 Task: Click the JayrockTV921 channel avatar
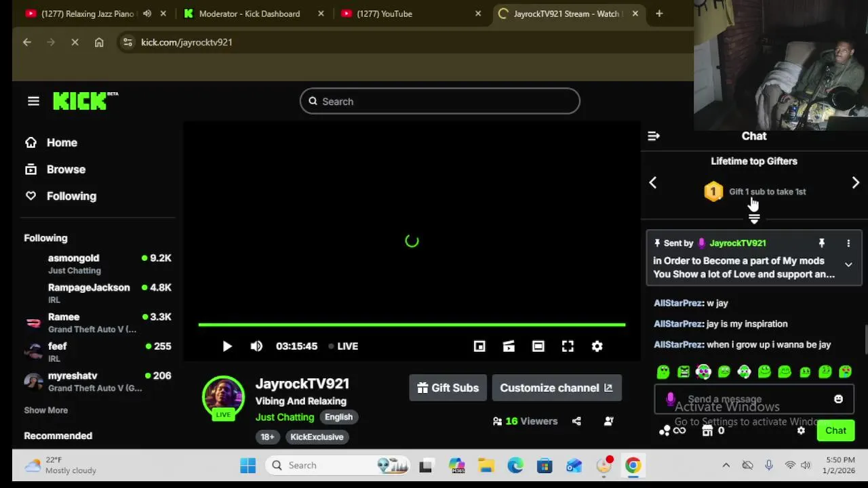[x=223, y=398]
